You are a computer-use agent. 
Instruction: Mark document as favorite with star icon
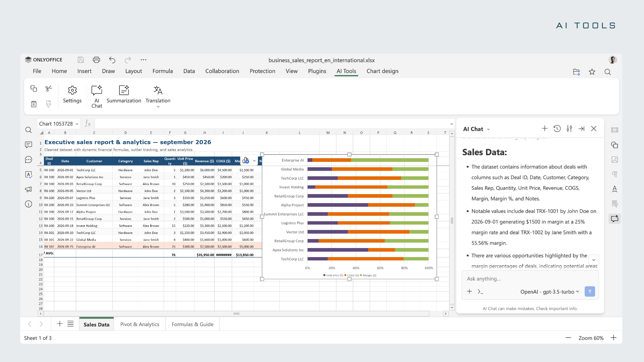click(x=592, y=72)
